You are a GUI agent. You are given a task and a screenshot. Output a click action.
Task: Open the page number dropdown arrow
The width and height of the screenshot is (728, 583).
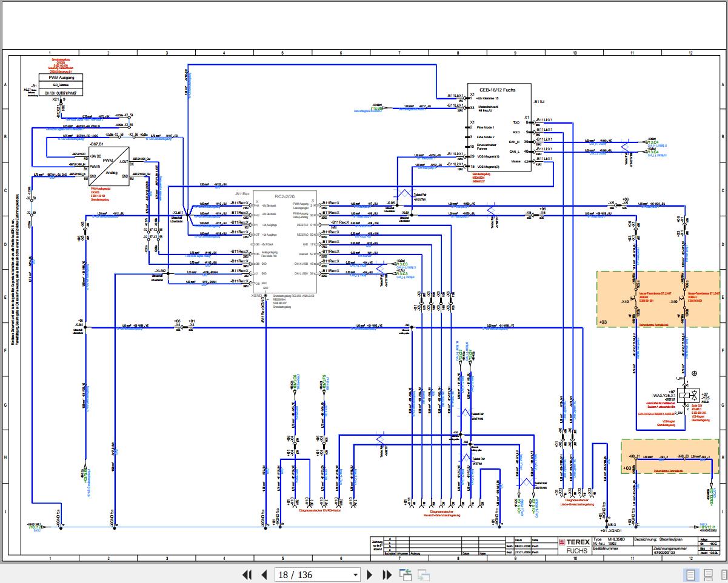click(x=356, y=575)
